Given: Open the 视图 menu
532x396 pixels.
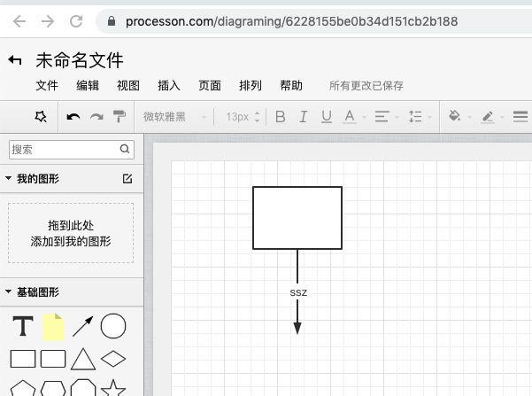Looking at the screenshot, I should click(128, 86).
